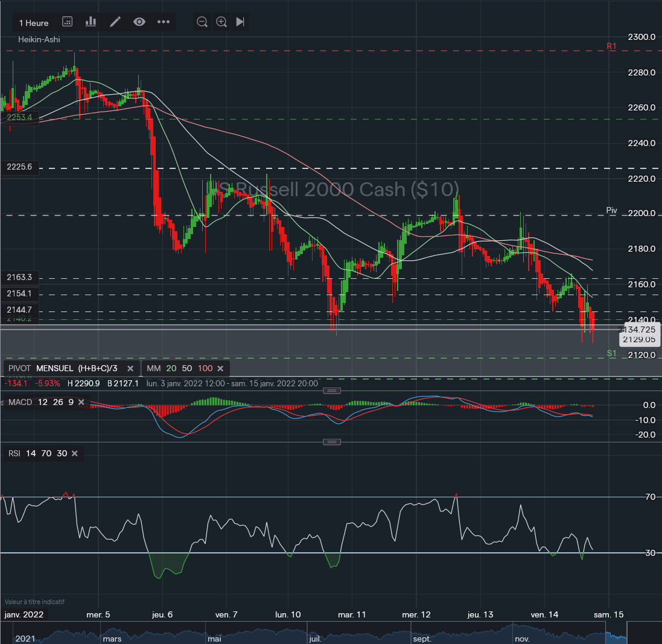
Task: Edit the MM 100 period value
Action: point(205,368)
